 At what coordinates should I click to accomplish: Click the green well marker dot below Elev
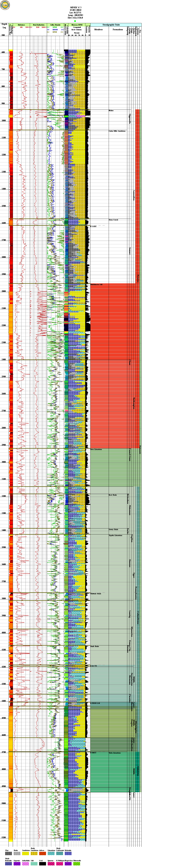[75, 21]
